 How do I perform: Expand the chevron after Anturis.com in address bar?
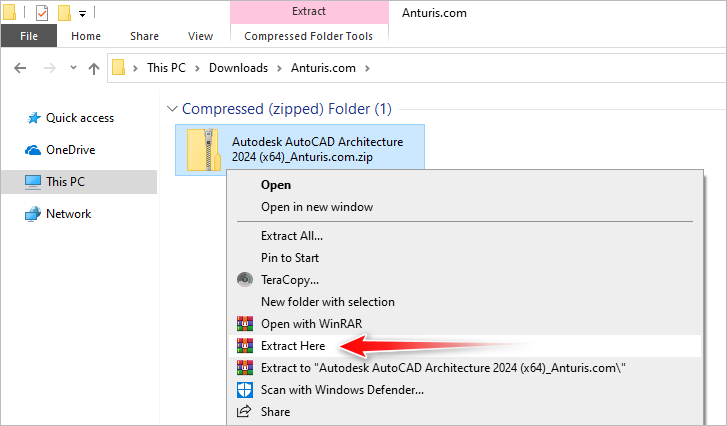[367, 69]
